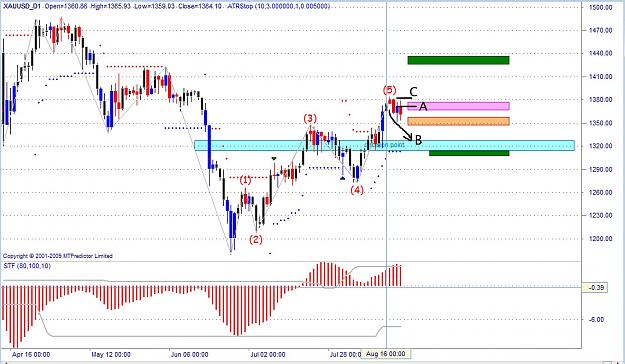The width and height of the screenshot is (625, 364).
Task: Click the highlighted Aug 16 00:00 date label
Action: [x=385, y=354]
